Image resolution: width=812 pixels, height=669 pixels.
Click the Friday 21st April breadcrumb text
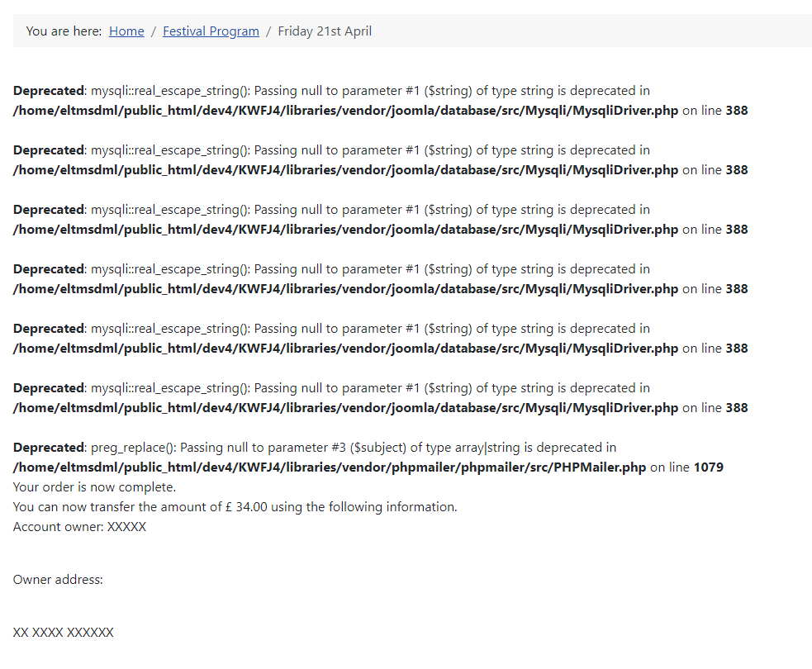click(x=325, y=31)
